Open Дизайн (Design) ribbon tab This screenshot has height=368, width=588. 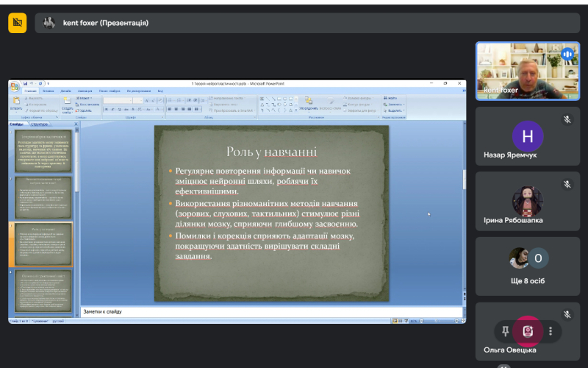click(x=65, y=91)
